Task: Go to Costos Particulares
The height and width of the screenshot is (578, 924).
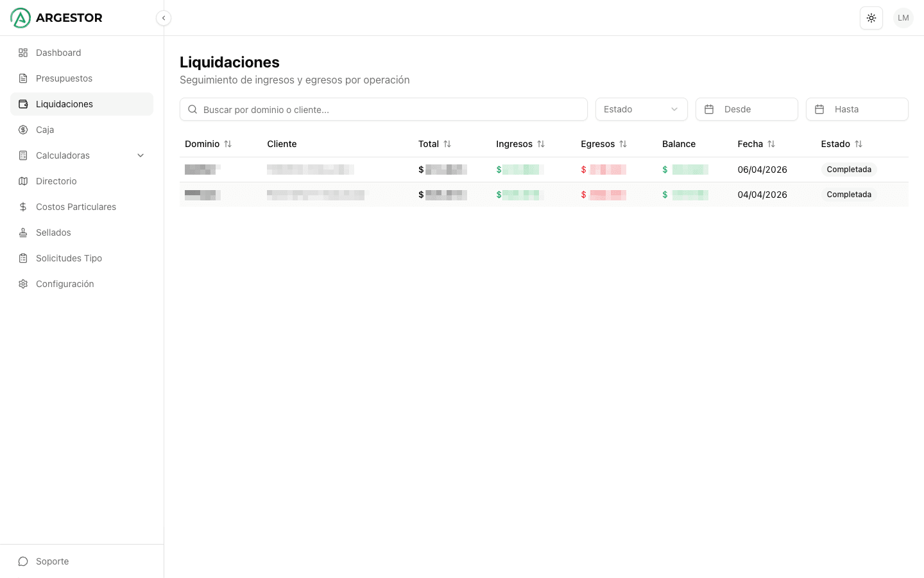Action: [x=76, y=207]
